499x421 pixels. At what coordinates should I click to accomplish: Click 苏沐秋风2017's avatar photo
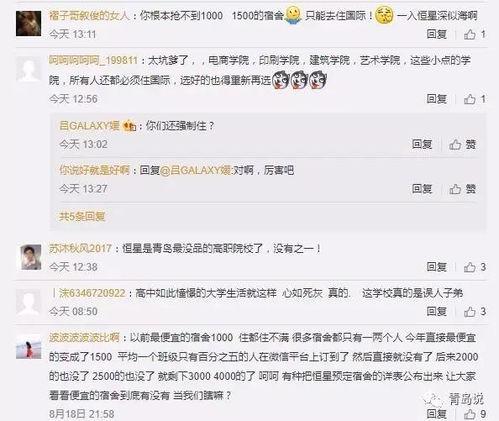pos(31,257)
